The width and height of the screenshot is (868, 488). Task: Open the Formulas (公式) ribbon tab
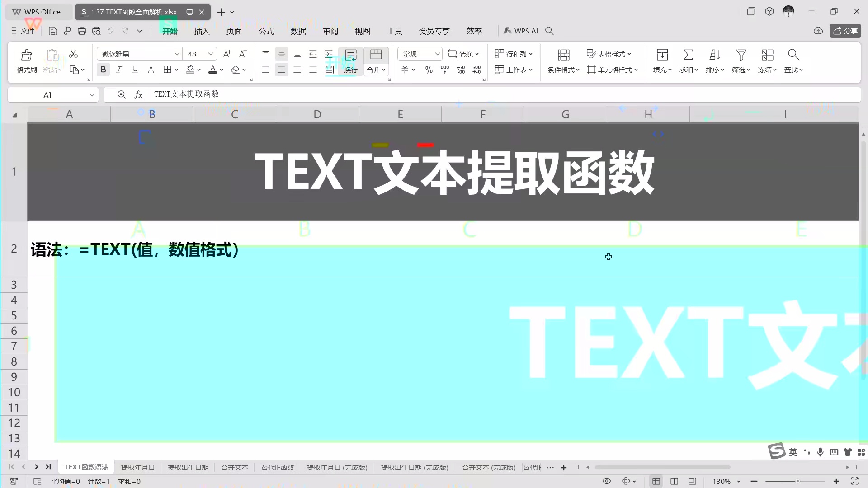pos(266,31)
